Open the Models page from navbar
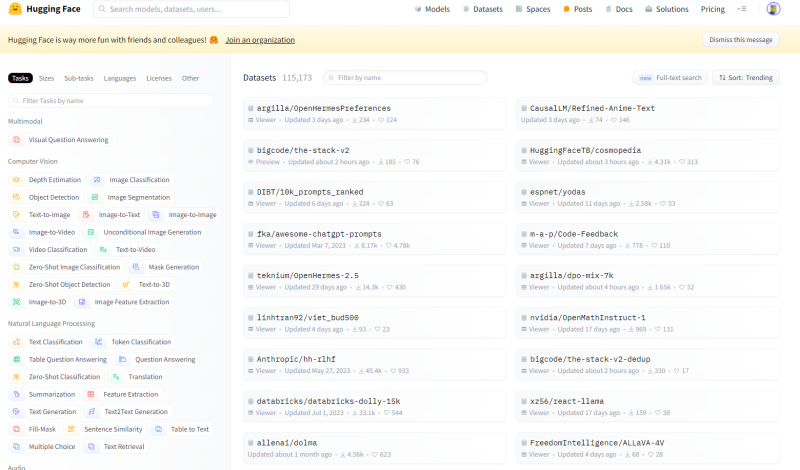This screenshot has width=800, height=470. pos(431,9)
